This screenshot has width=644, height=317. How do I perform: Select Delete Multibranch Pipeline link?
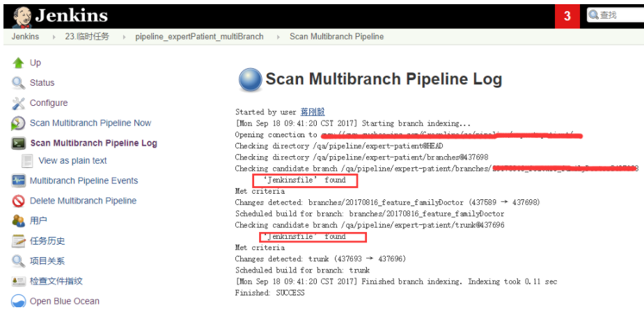coord(83,201)
